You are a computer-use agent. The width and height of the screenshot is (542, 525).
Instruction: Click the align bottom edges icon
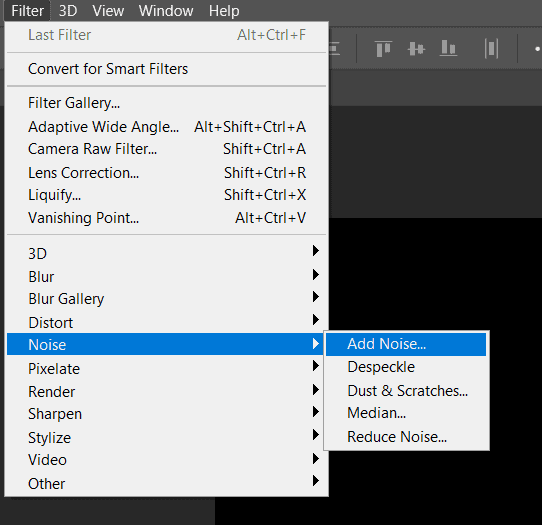point(448,48)
